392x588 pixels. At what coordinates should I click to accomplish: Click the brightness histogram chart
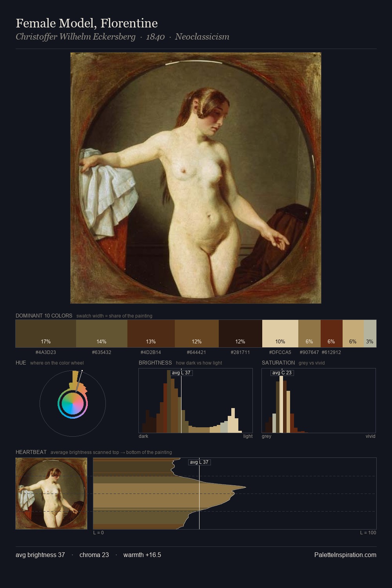point(196,401)
